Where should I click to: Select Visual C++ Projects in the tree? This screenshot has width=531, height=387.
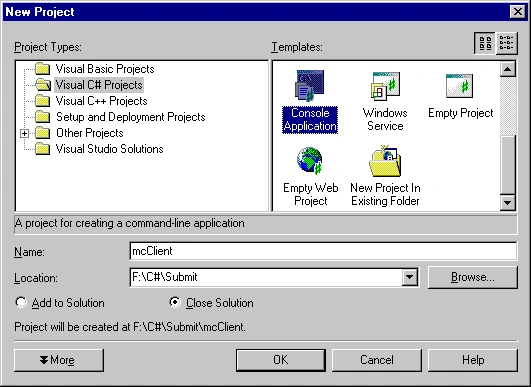pyautogui.click(x=102, y=101)
